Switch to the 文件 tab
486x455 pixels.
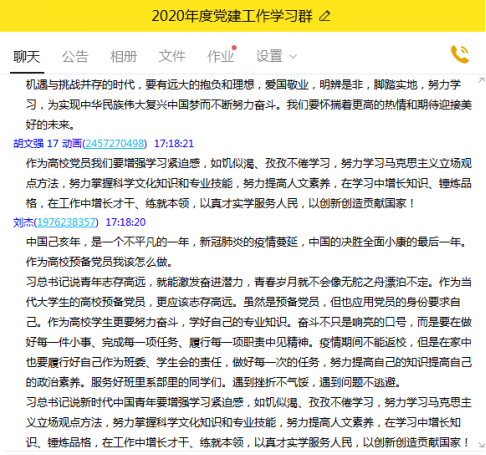point(172,56)
